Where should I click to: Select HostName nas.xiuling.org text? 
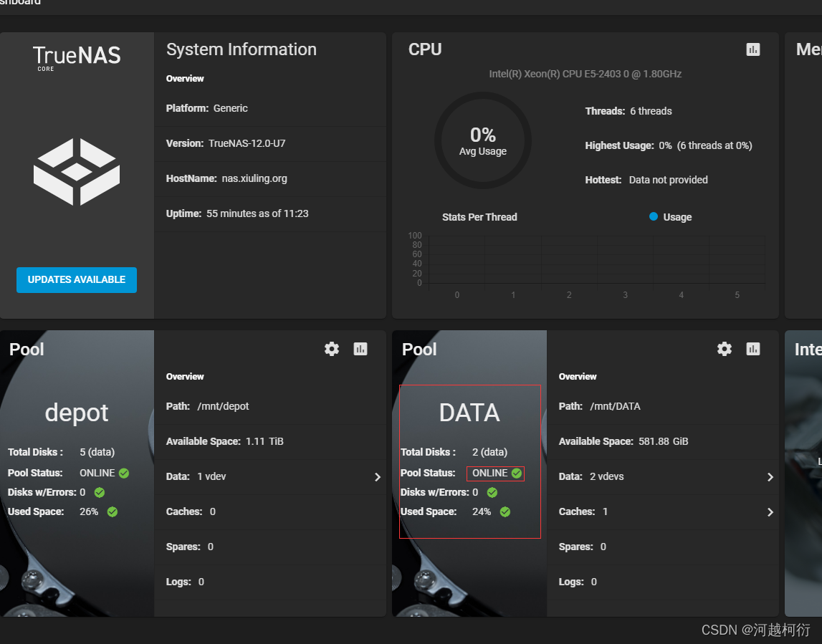tap(226, 178)
